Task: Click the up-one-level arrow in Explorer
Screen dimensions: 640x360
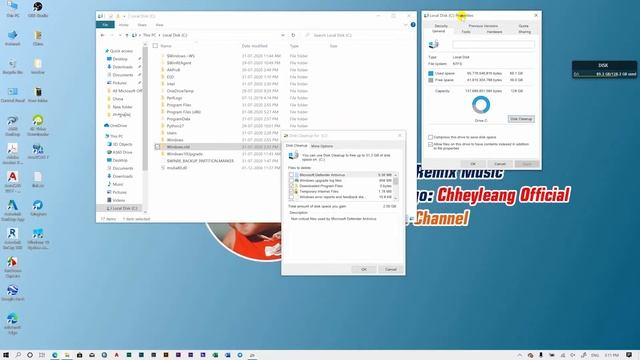Action: click(127, 36)
